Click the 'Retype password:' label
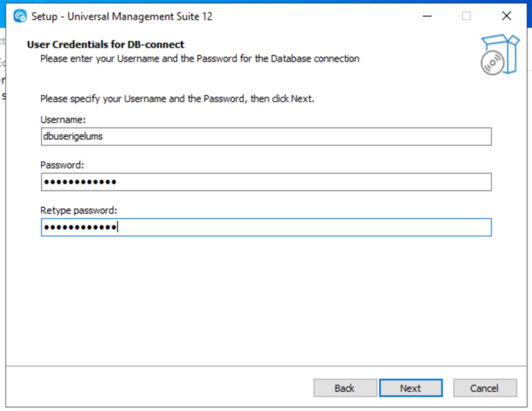The width and height of the screenshot is (532, 411). (x=79, y=211)
